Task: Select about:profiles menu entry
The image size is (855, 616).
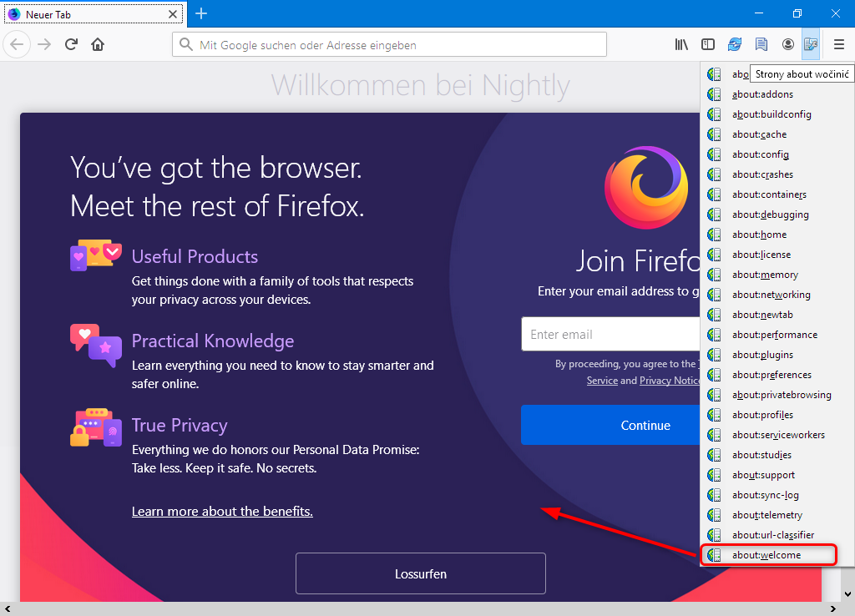Action: 777,415
